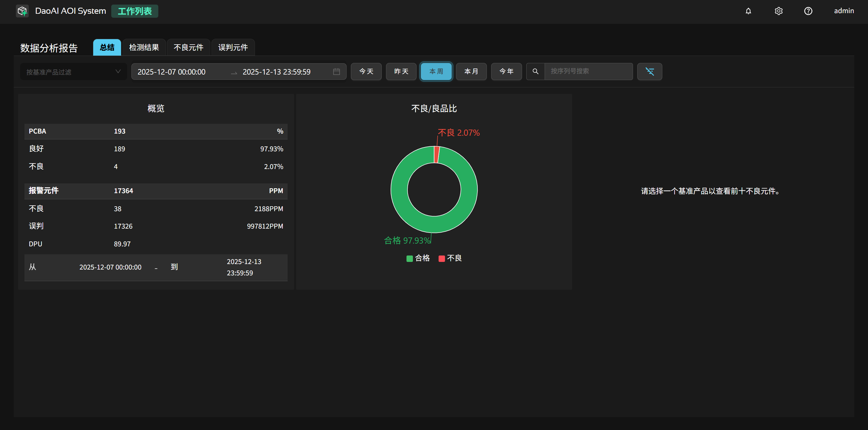The height and width of the screenshot is (430, 868).
Task: Click the calendar icon in date range
Action: point(336,72)
